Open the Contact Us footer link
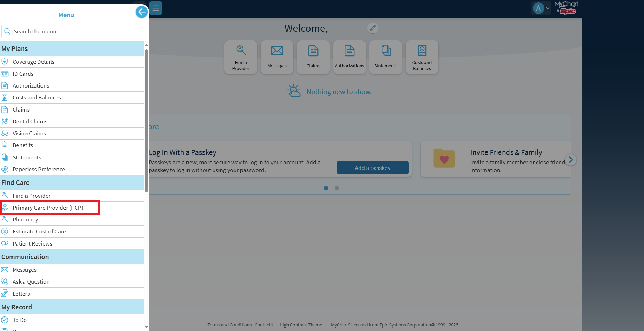The height and width of the screenshot is (331, 644). (x=266, y=325)
